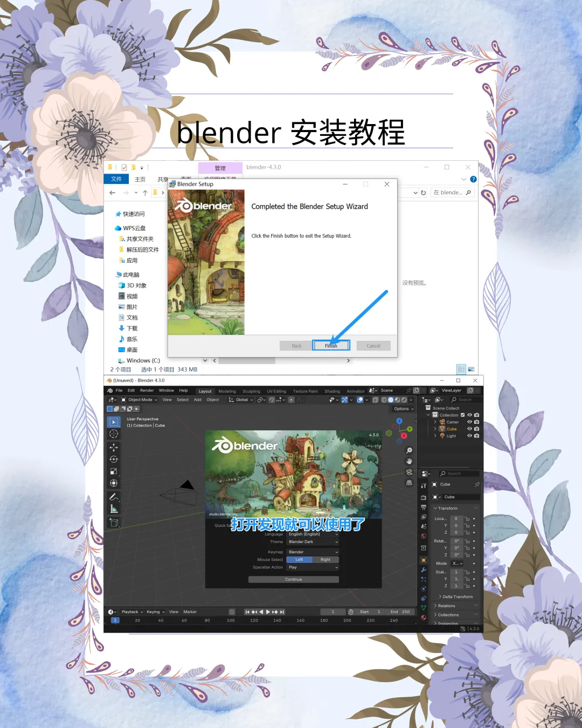Click the blue Z axis gizmo ball
The width and height of the screenshot is (582, 728).
tap(399, 421)
